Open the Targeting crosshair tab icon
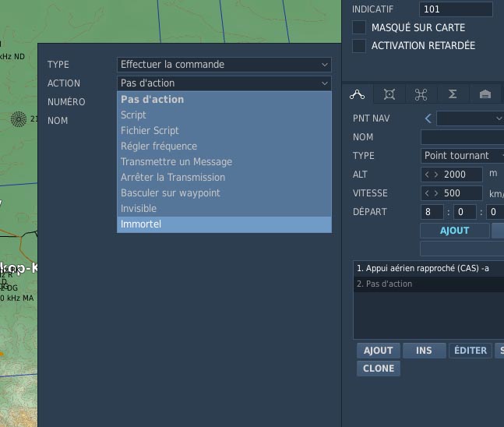The height and width of the screenshot is (427, 504). click(389, 94)
